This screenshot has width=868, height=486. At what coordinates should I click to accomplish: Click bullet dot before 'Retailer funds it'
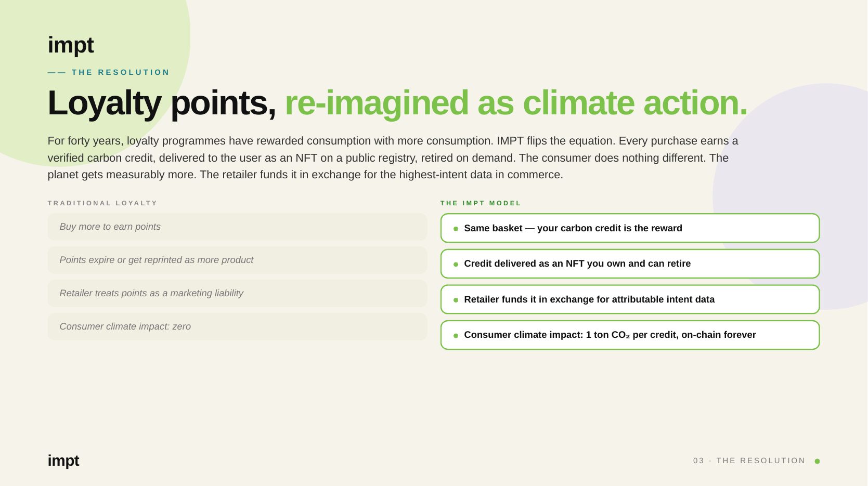click(456, 300)
